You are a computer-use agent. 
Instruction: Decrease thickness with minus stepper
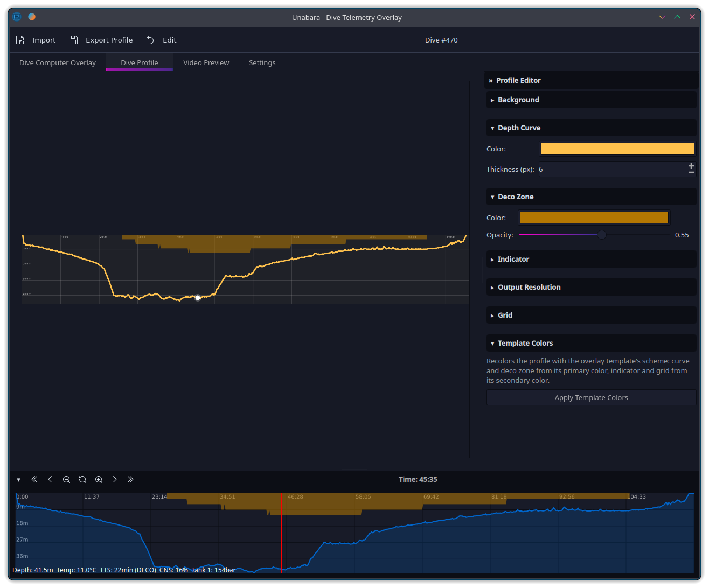pos(691,172)
